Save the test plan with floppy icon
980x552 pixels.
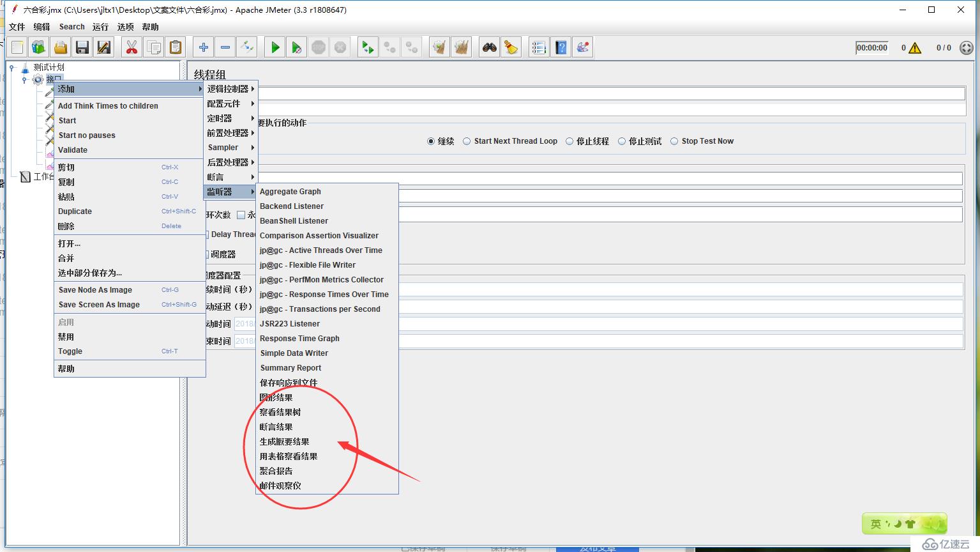point(82,47)
